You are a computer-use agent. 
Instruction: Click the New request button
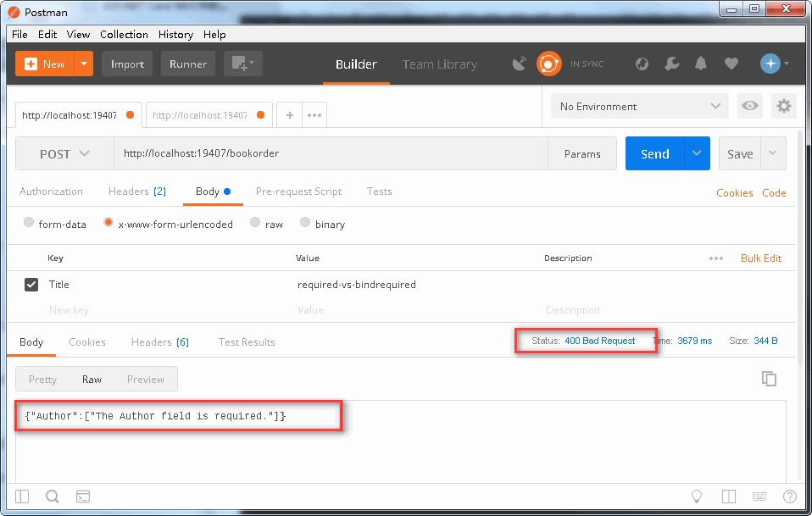point(45,64)
